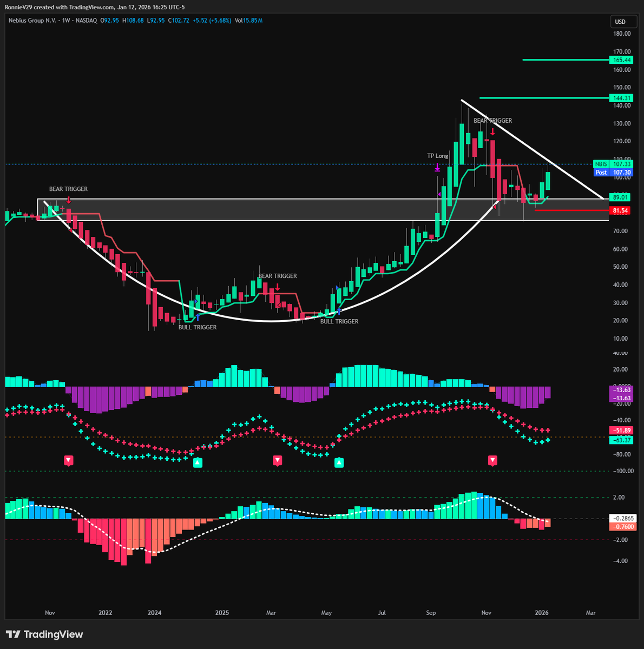Click the 2022 label on time axis
Screen dimensions: 644x649
point(105,613)
